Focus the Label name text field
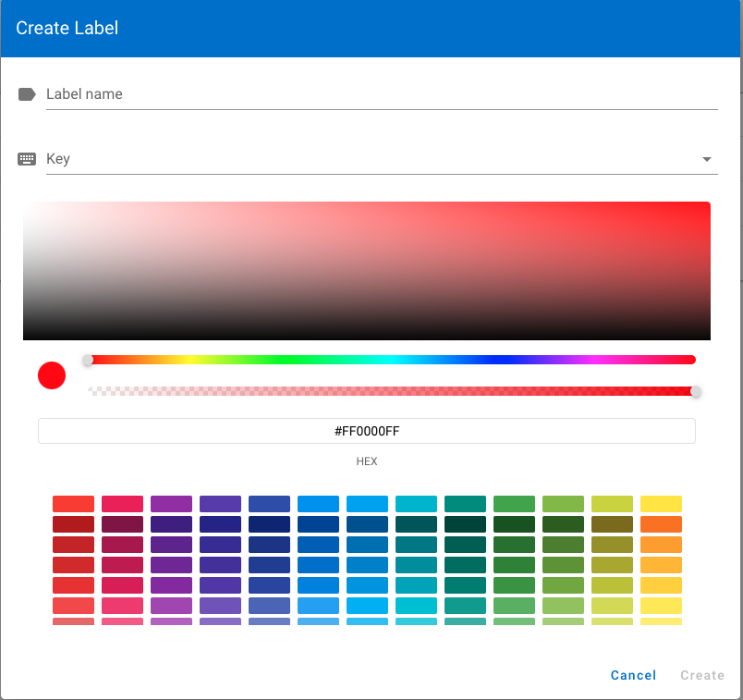Screen dimensions: 743x700 tap(382, 94)
